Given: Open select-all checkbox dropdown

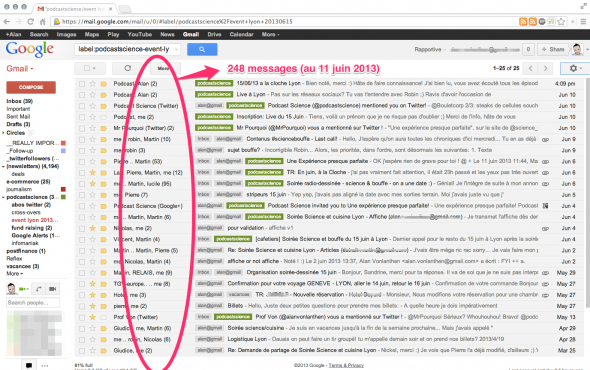Looking at the screenshot, I should click(90, 68).
